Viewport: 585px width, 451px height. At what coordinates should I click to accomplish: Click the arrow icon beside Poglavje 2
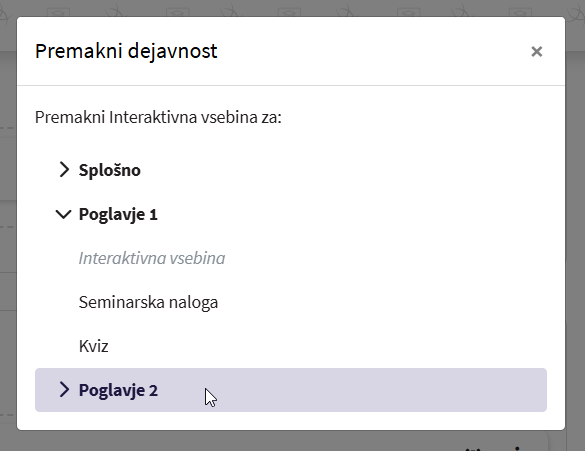[64, 390]
